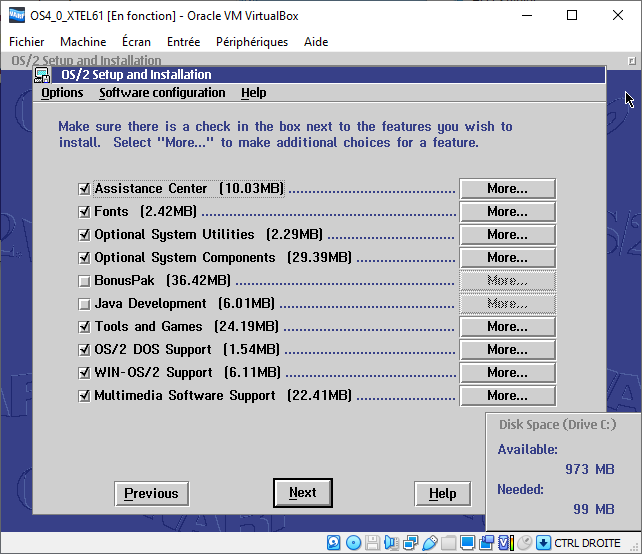Click the hard disk activity status icon

click(x=335, y=543)
